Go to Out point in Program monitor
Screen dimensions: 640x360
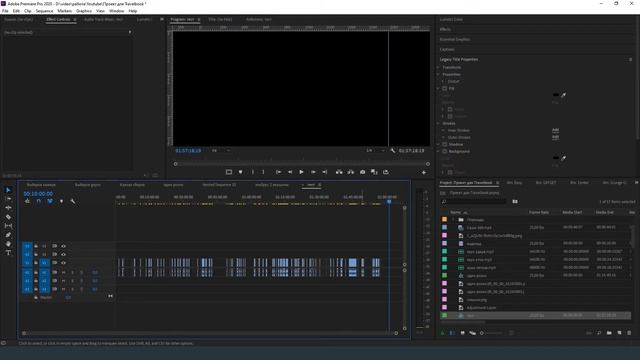tap(324, 172)
